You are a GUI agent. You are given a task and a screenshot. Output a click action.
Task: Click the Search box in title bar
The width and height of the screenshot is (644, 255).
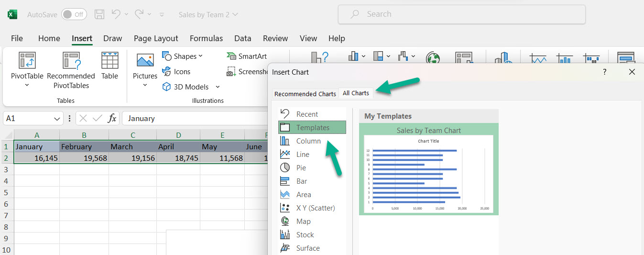pyautogui.click(x=461, y=14)
